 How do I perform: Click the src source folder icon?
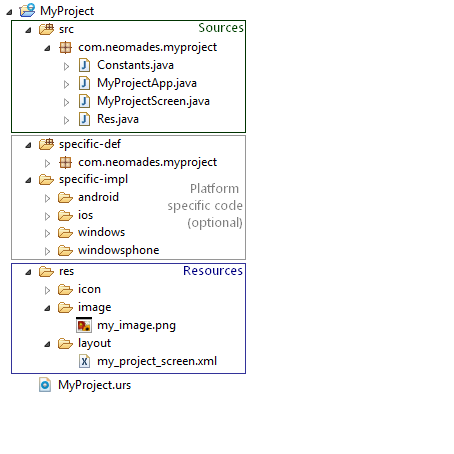(x=46, y=29)
